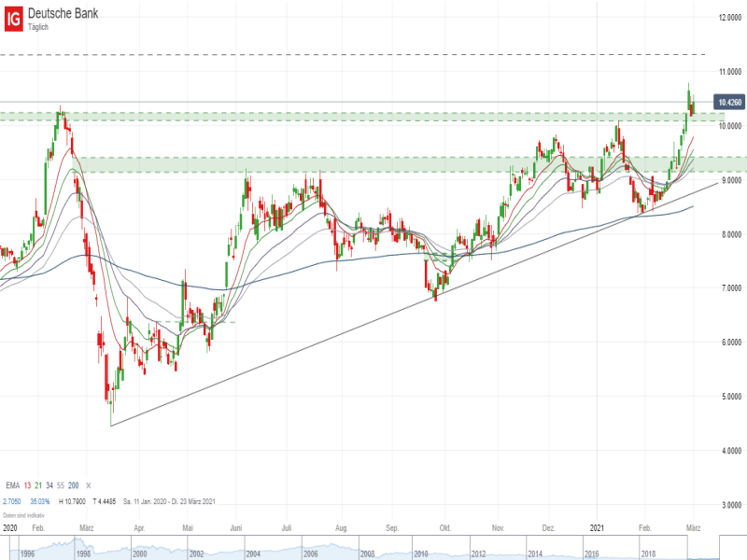
Task: Select the EMA 200 period value
Action: click(74, 485)
